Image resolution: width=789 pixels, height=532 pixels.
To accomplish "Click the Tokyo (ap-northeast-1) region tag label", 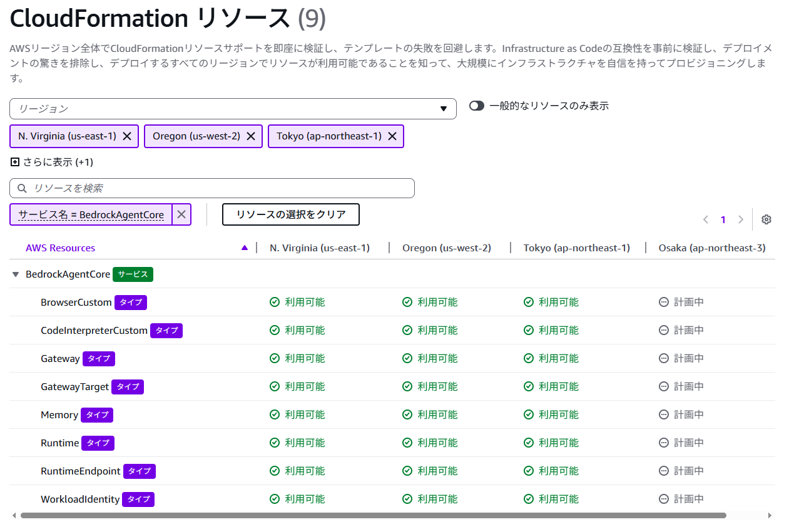I will click(x=329, y=136).
